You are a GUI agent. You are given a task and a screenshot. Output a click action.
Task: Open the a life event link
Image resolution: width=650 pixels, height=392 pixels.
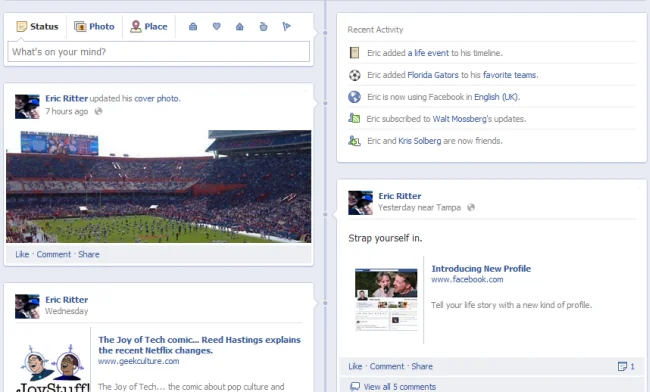[x=428, y=53]
